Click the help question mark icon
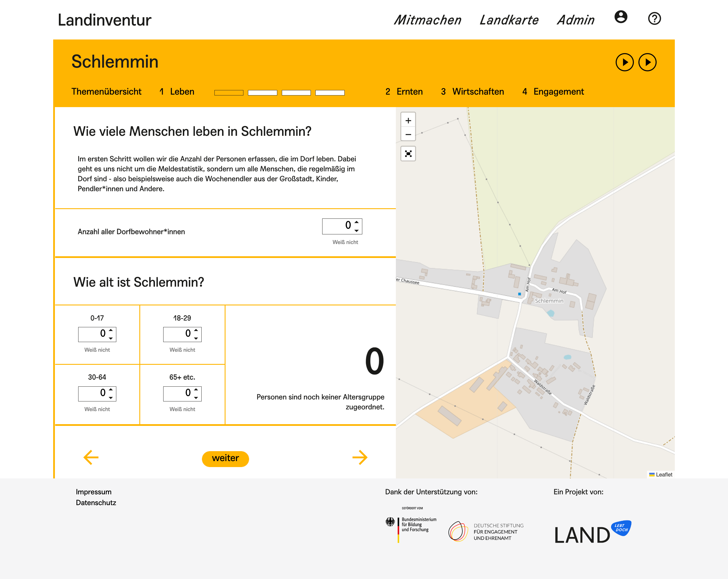This screenshot has width=728, height=579. coord(654,18)
